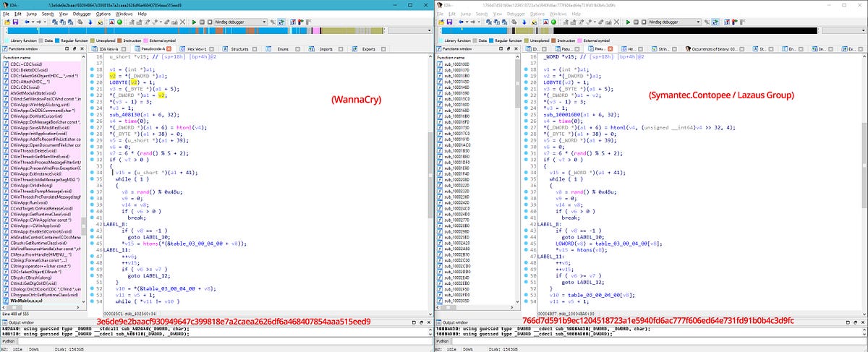Open navigation band dropdown in left IDA

409,31
